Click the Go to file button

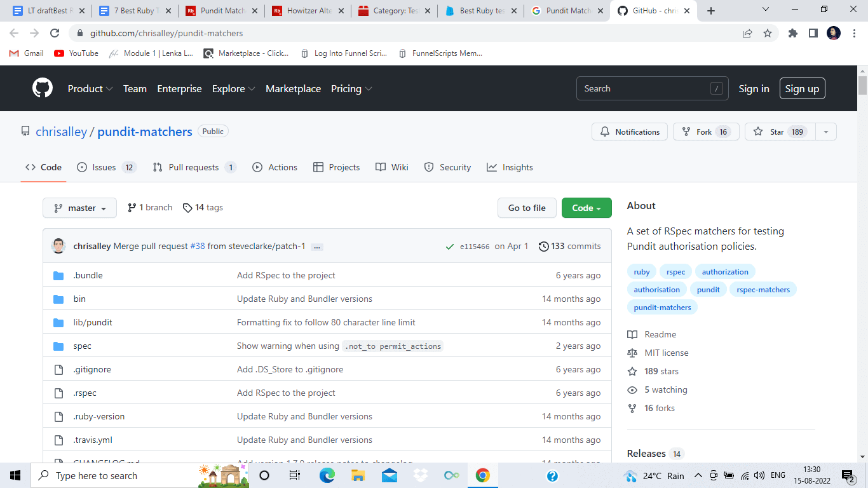527,208
